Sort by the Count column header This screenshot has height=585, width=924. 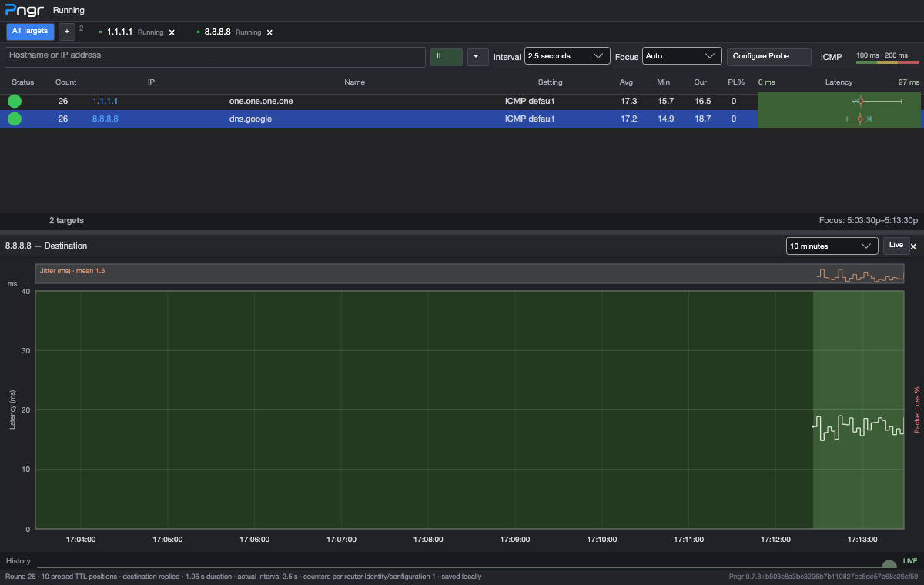pos(66,82)
